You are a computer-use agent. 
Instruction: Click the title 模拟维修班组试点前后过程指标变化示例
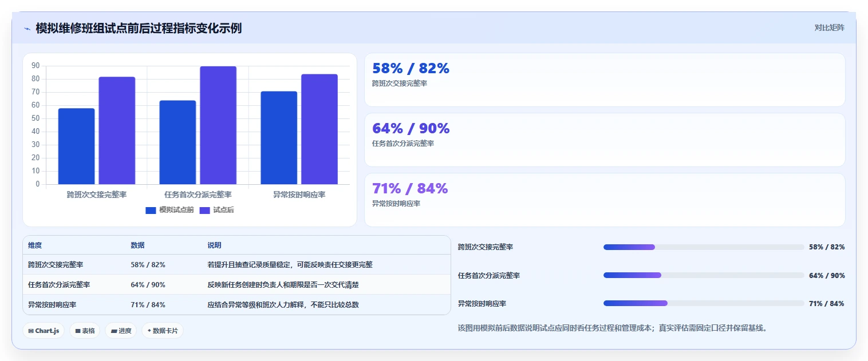(x=139, y=28)
